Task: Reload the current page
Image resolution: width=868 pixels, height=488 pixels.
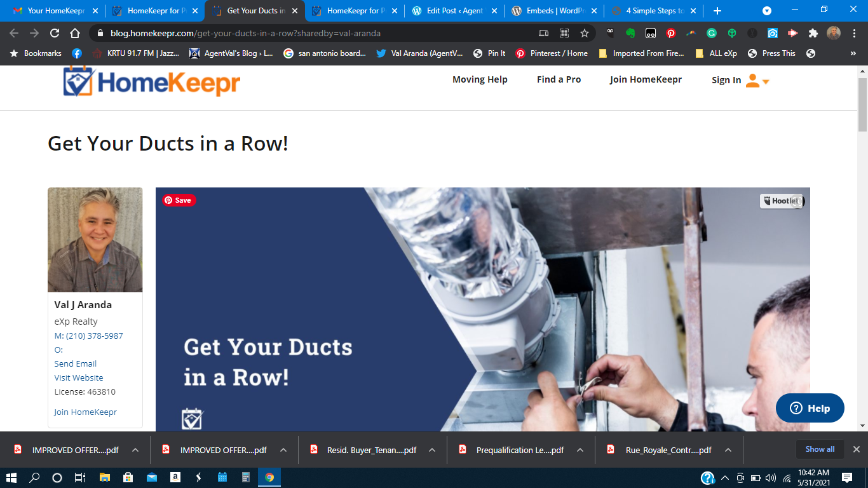Action: (x=55, y=33)
